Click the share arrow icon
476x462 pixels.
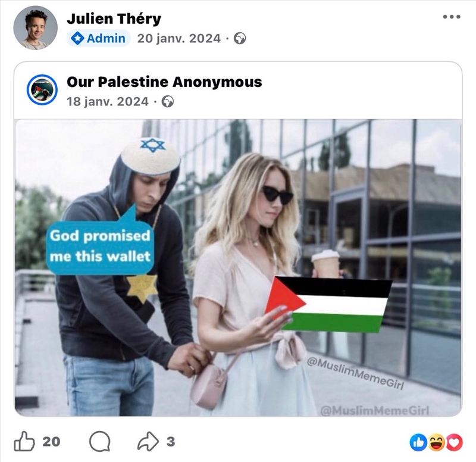point(148,441)
